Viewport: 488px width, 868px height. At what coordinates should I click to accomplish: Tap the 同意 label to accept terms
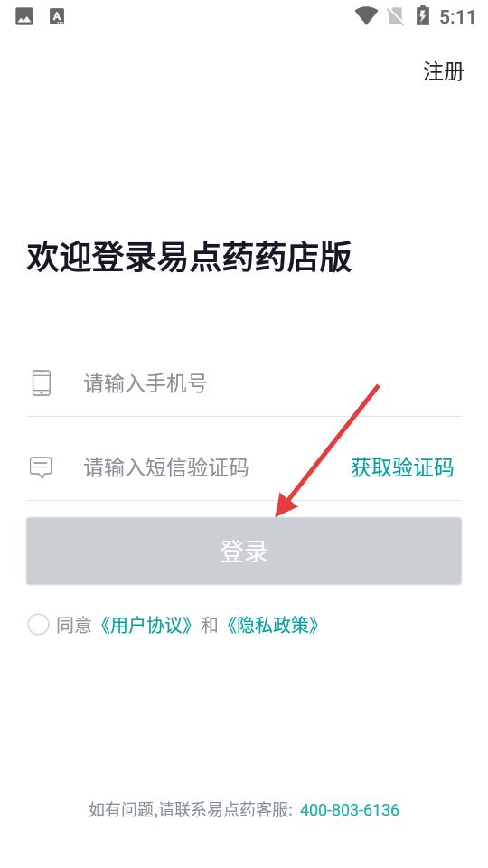pyautogui.click(x=73, y=625)
